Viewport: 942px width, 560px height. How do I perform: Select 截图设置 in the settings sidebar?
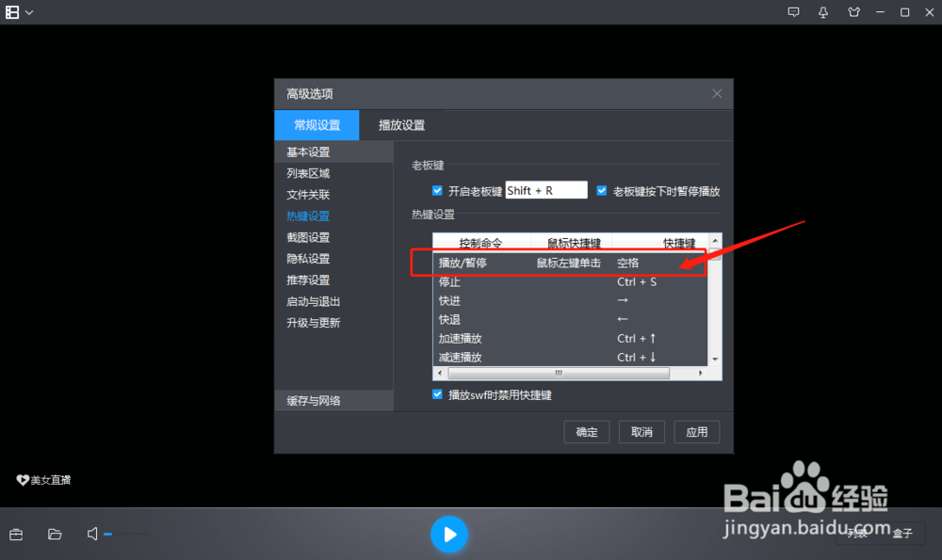[307, 237]
